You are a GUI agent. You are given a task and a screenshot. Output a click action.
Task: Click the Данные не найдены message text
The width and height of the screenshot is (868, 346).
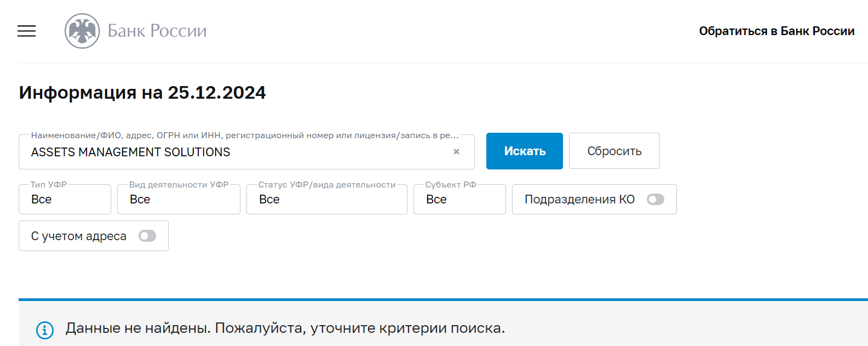coord(285,328)
